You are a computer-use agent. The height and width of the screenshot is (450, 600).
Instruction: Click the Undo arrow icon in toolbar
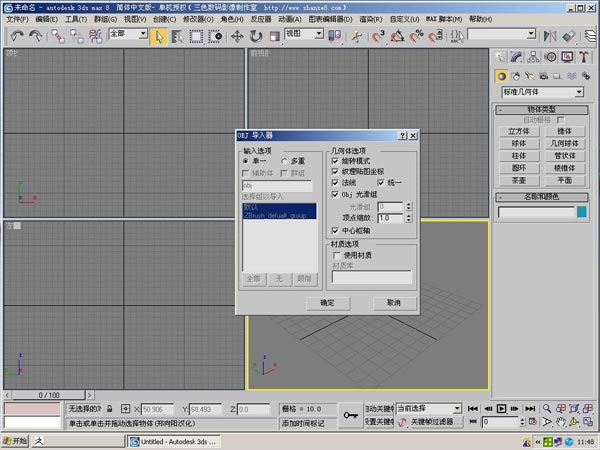pyautogui.click(x=16, y=36)
